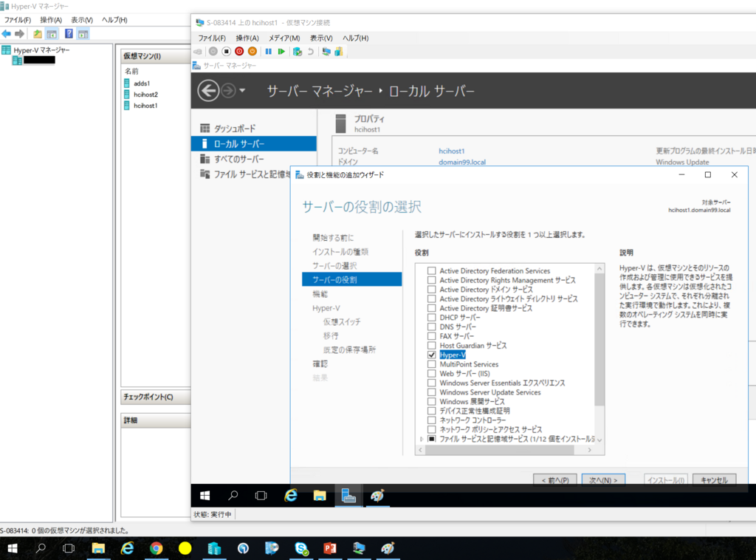Open メディア(M) menu in VM connection window
756x560 pixels.
[x=284, y=38]
